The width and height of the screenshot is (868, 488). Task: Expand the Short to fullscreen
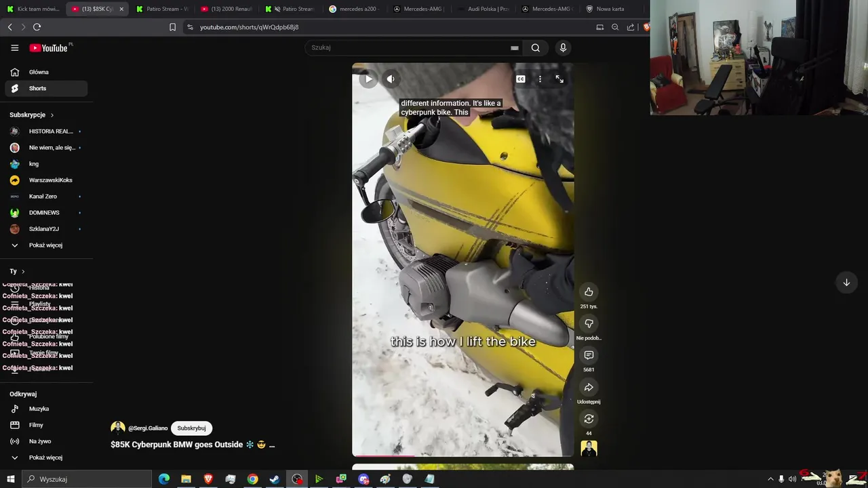tap(559, 79)
